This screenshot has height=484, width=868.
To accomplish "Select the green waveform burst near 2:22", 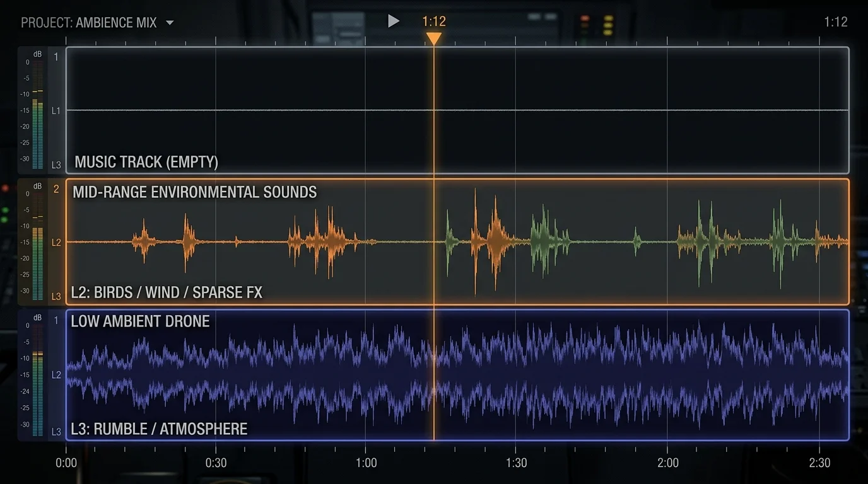I will point(780,241).
